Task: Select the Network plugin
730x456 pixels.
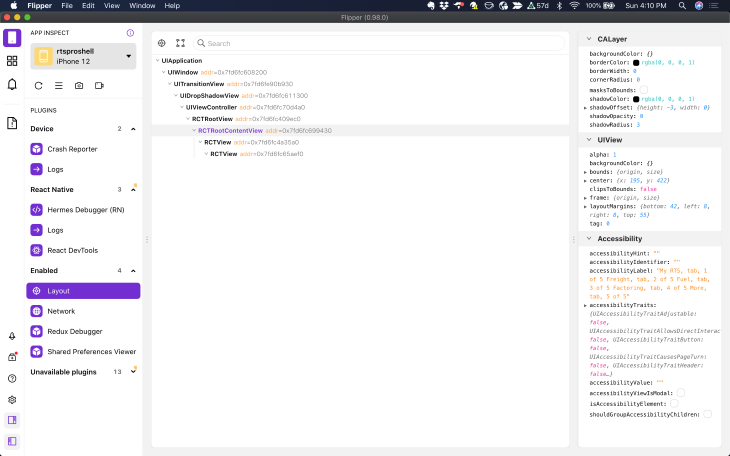Action: [x=61, y=311]
